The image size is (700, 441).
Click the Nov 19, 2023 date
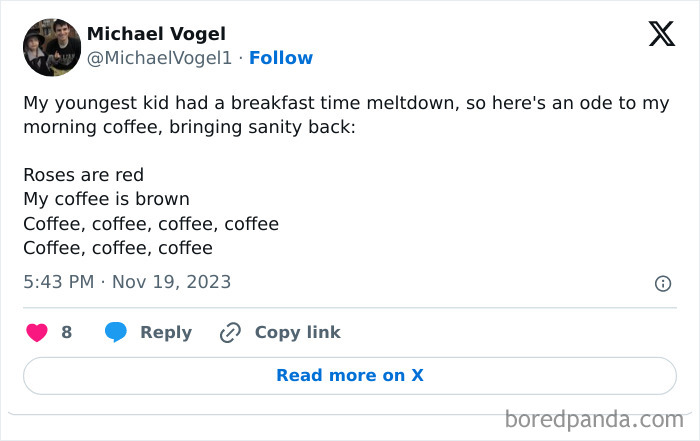pos(171,282)
